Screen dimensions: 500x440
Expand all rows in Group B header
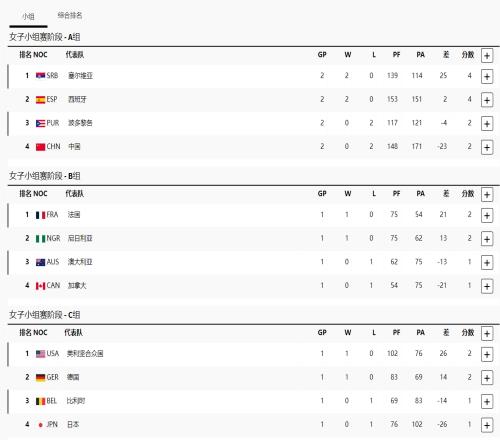(x=487, y=195)
